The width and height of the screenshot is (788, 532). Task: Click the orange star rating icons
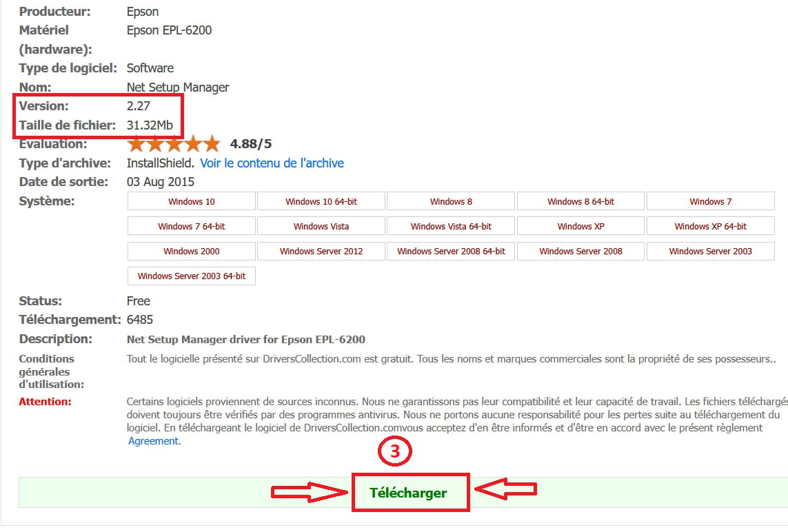pos(174,143)
